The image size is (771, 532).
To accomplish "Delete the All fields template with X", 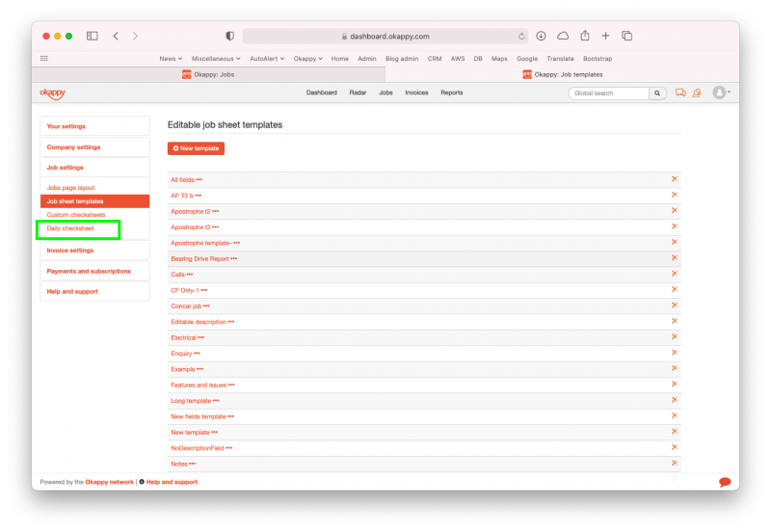I will click(x=674, y=179).
